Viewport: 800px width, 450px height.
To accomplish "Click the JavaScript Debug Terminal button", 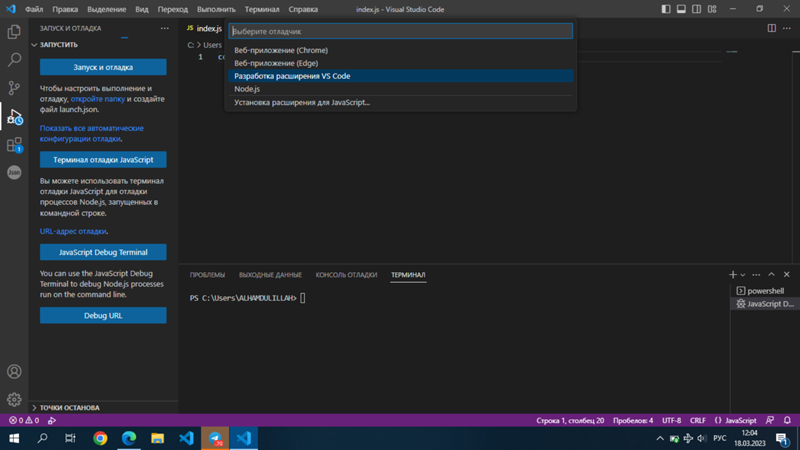I will click(103, 252).
